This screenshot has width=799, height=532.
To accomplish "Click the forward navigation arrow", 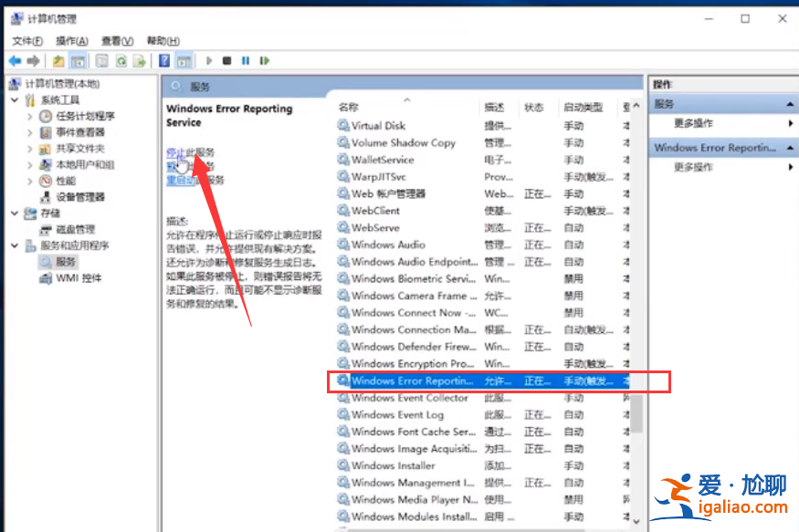I will coord(33,60).
